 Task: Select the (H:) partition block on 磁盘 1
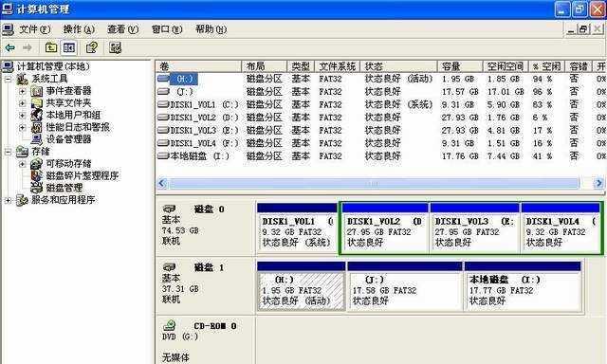coord(302,286)
